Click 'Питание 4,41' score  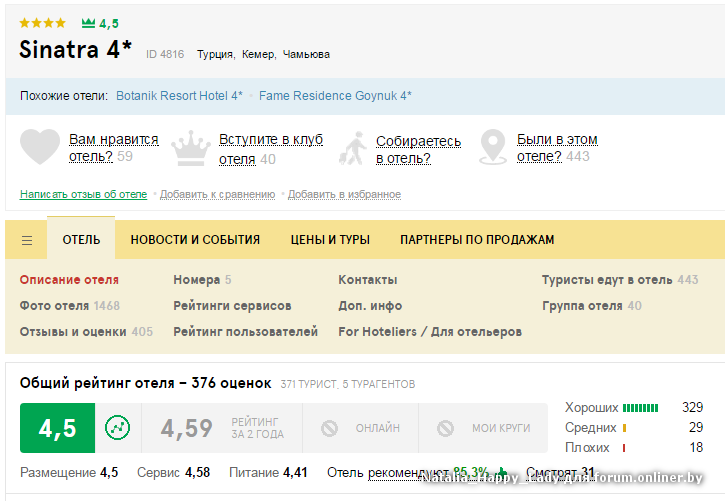[268, 472]
